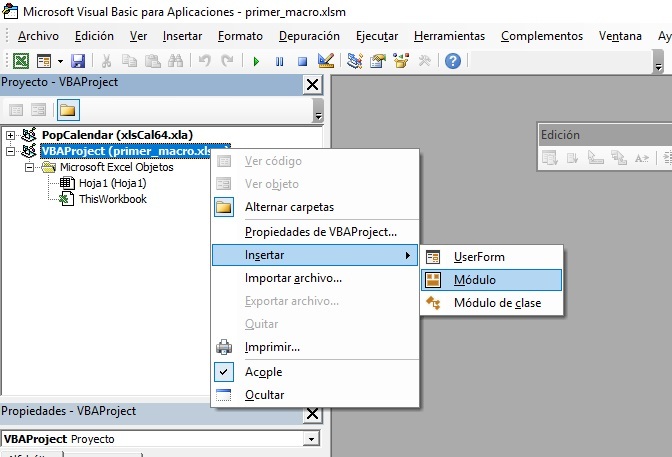Open the Insert UserForm dropdown arrow in toolbar
This screenshot has width=672, height=457.
(x=60, y=61)
